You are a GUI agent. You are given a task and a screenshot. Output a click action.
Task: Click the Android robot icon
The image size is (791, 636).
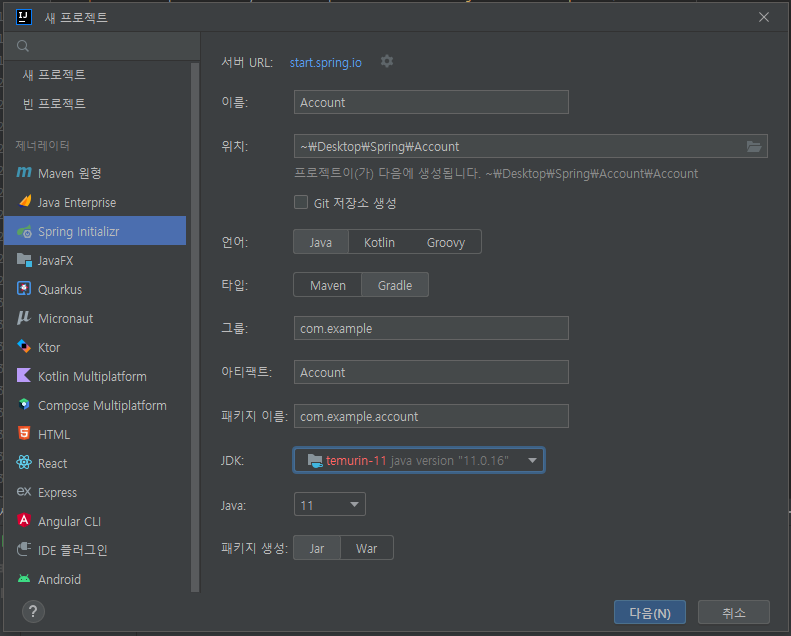[x=24, y=579]
